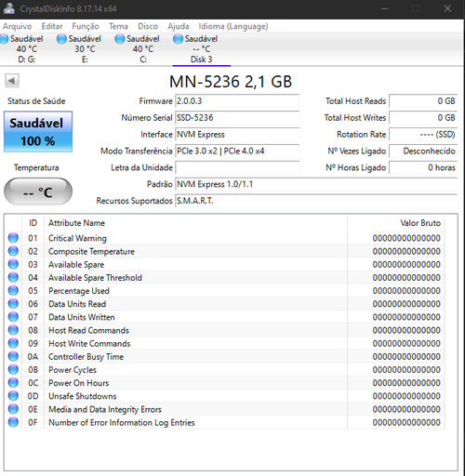Click the Disk 3 status orb
The height and width of the screenshot is (476, 465).
[x=178, y=39]
